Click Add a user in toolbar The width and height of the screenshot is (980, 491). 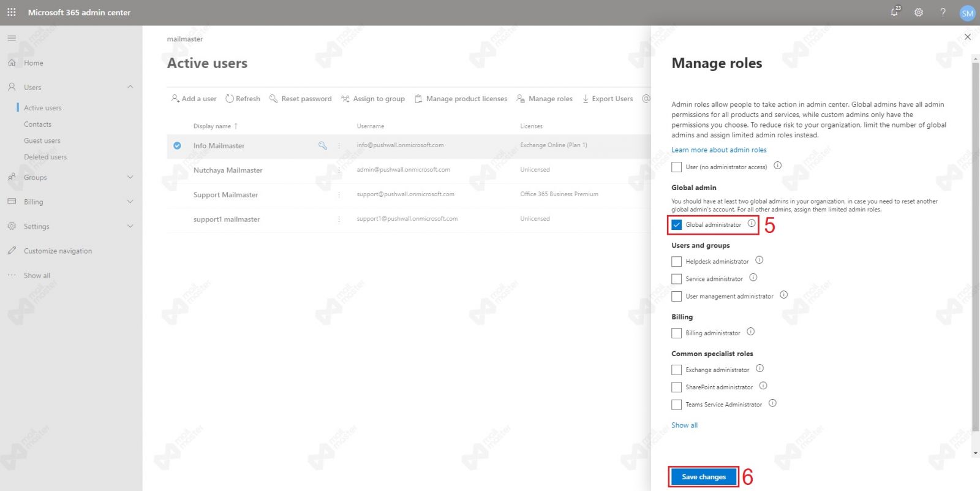pyautogui.click(x=194, y=99)
